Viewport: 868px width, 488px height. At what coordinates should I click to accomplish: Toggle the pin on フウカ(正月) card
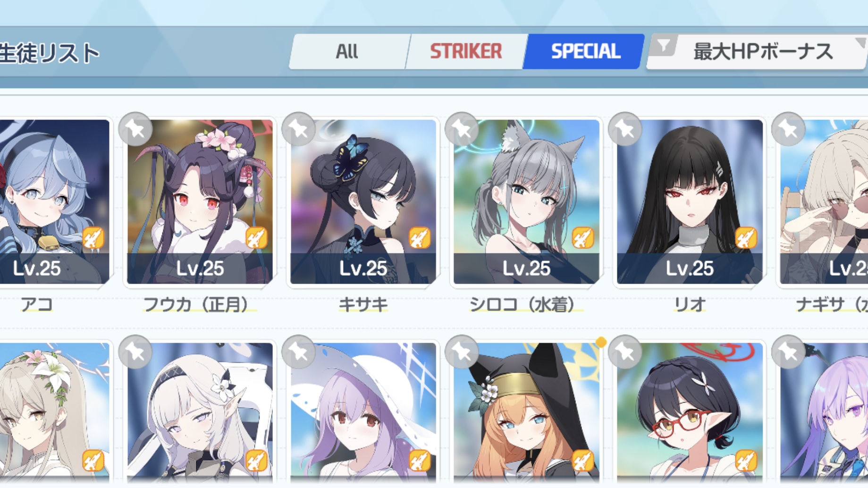point(135,129)
